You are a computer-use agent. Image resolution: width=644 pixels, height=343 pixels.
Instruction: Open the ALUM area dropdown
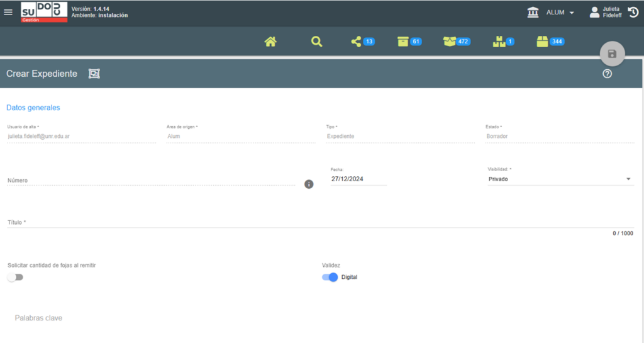point(558,13)
